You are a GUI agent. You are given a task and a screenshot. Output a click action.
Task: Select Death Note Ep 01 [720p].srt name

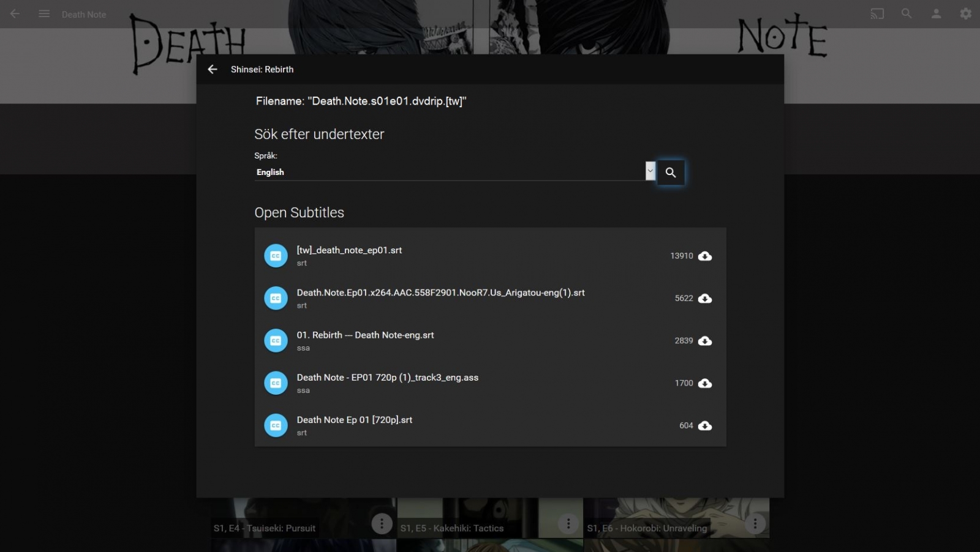click(x=355, y=420)
